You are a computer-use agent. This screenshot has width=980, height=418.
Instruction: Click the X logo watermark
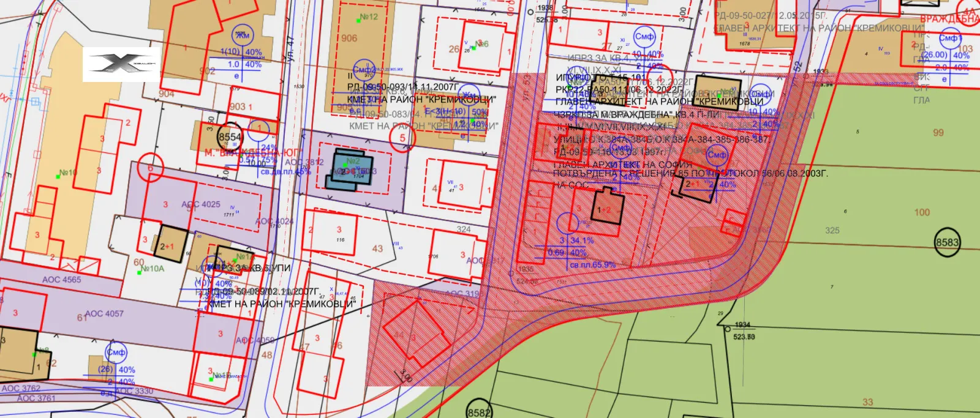point(121,64)
